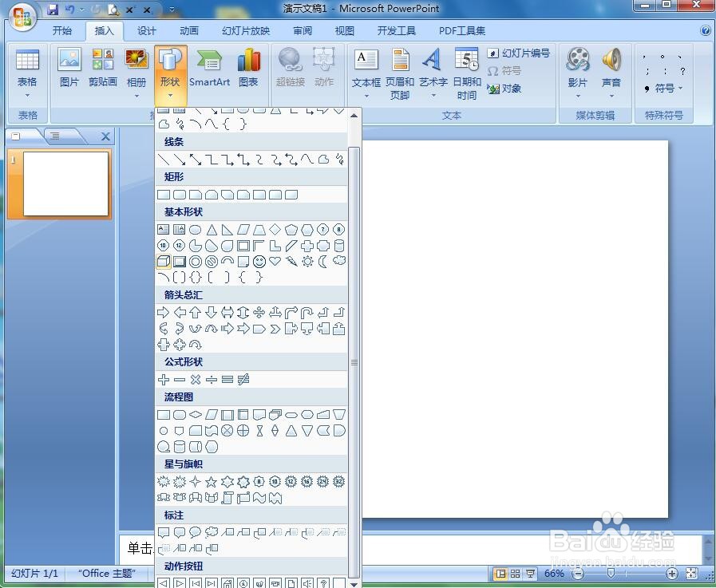Select the Rounded Rectangle shape

[180, 195]
